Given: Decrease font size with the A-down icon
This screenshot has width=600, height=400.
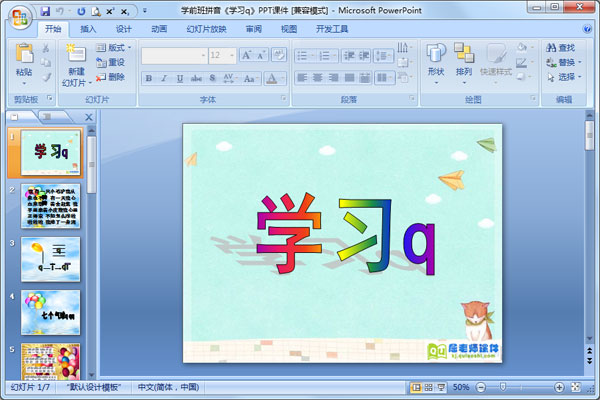Looking at the screenshot, I should (x=261, y=55).
